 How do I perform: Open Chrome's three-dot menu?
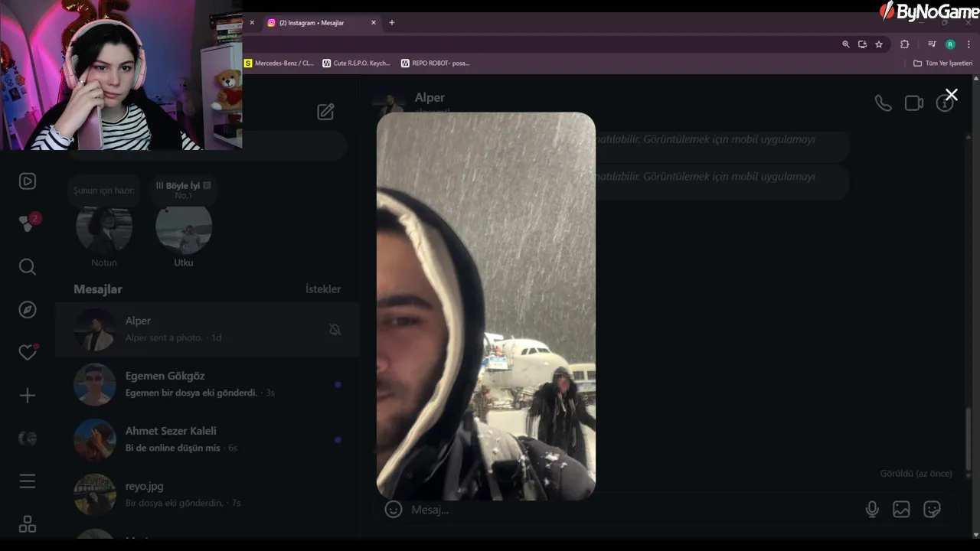point(969,44)
